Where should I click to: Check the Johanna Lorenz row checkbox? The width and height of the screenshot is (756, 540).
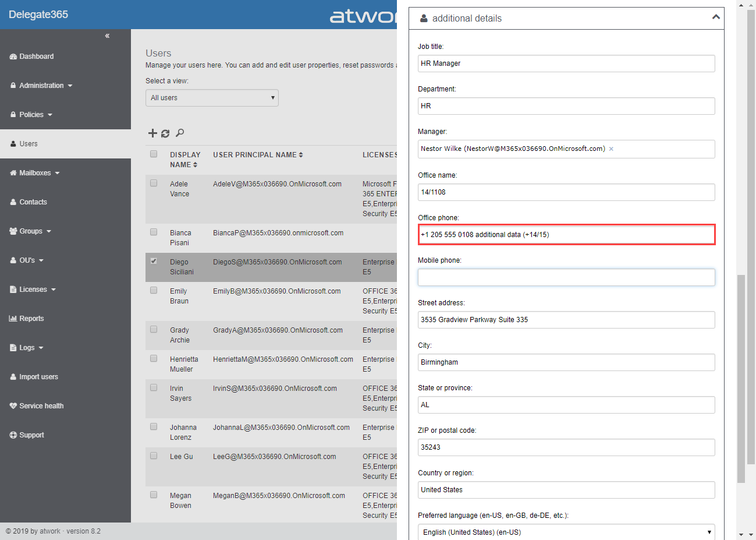(154, 427)
